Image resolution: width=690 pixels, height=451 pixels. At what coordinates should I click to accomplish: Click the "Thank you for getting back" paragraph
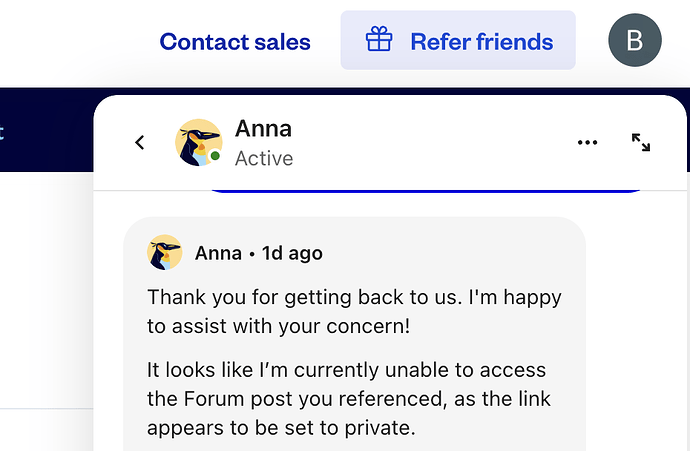354,310
